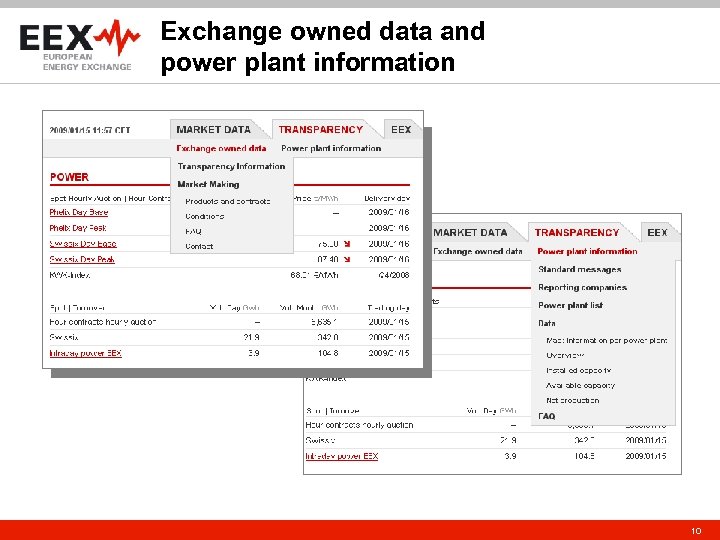Screen dimensions: 720x540
Task: Select Power plant information in right window
Action: [587, 251]
